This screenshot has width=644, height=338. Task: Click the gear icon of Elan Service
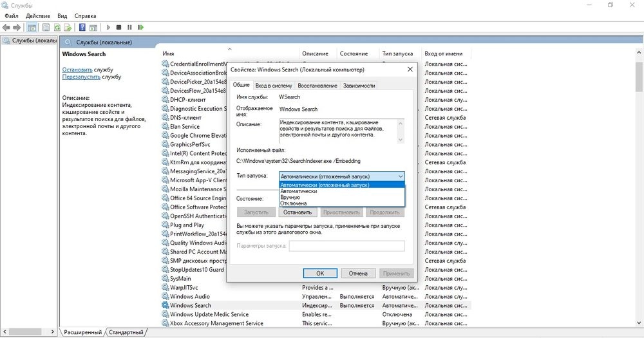[165, 126]
